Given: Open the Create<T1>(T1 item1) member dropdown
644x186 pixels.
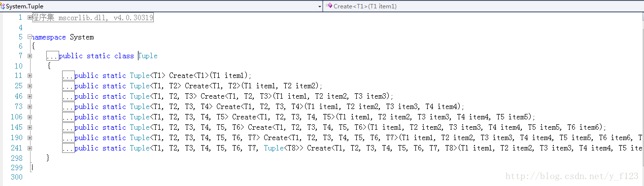Looking at the screenshot, I should pos(483,6).
